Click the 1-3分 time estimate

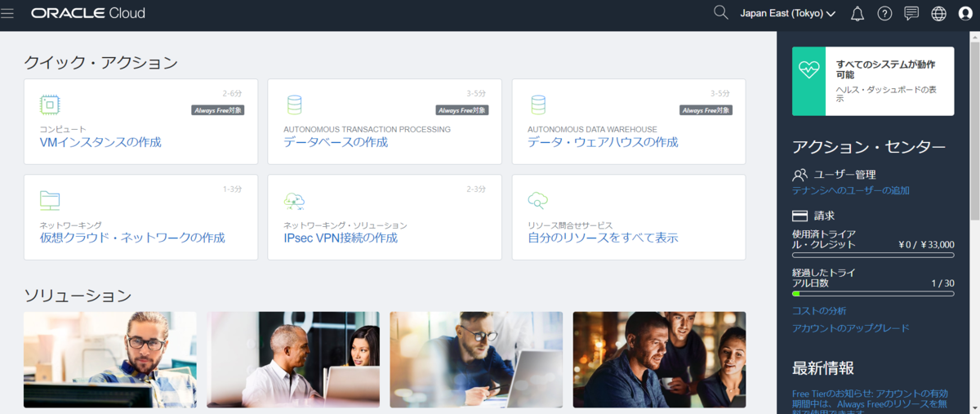233,189
